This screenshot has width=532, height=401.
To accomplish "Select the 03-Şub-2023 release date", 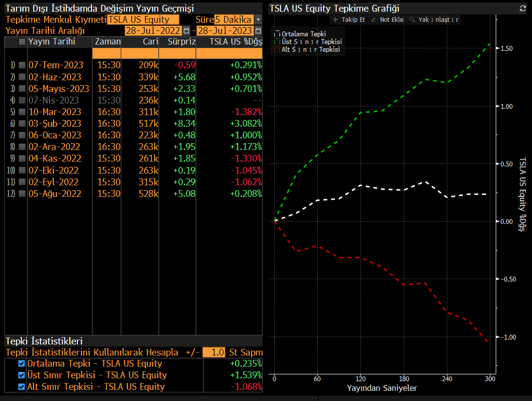I will [55, 123].
